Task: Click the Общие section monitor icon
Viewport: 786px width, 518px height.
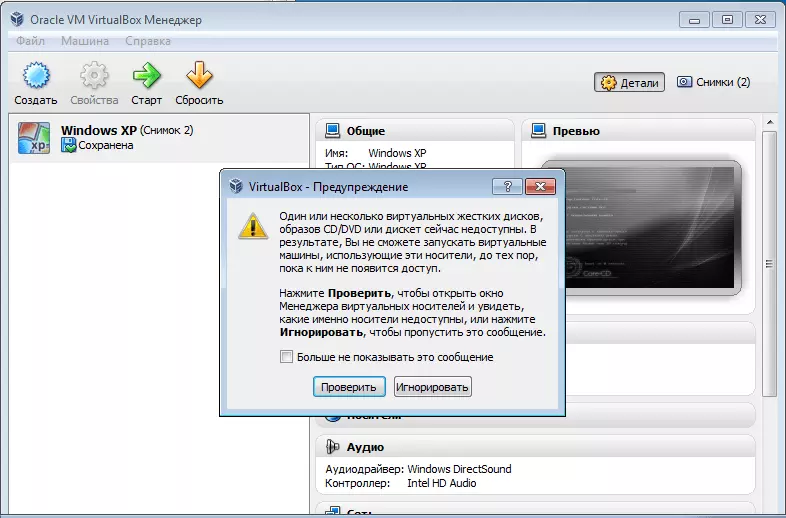Action: 332,131
